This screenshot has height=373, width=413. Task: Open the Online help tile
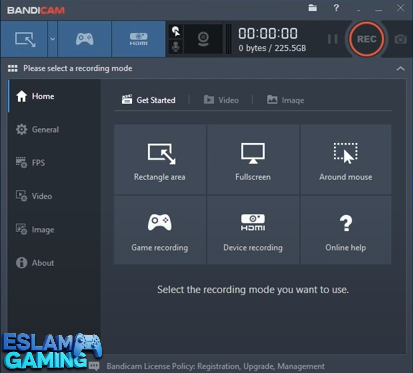click(346, 230)
